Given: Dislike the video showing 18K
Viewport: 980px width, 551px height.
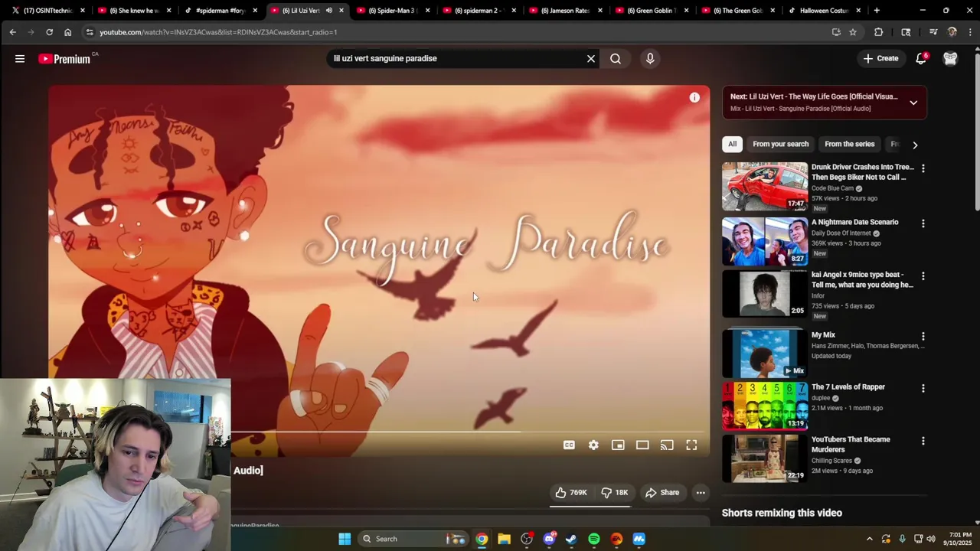Looking at the screenshot, I should point(614,493).
